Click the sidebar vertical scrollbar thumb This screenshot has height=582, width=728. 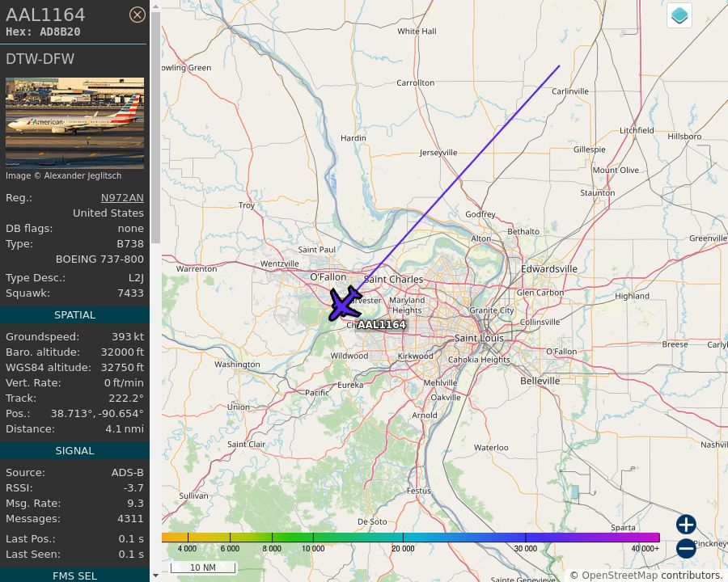click(155, 128)
